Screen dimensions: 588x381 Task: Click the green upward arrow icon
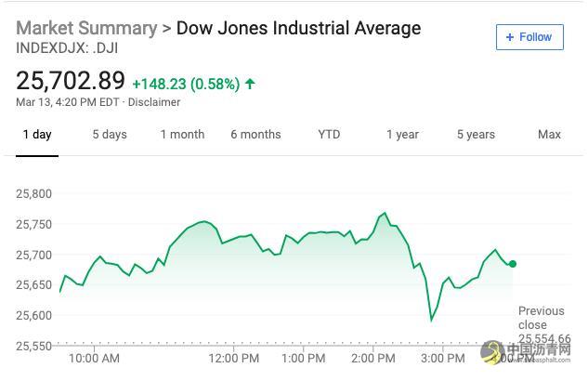[x=250, y=84]
